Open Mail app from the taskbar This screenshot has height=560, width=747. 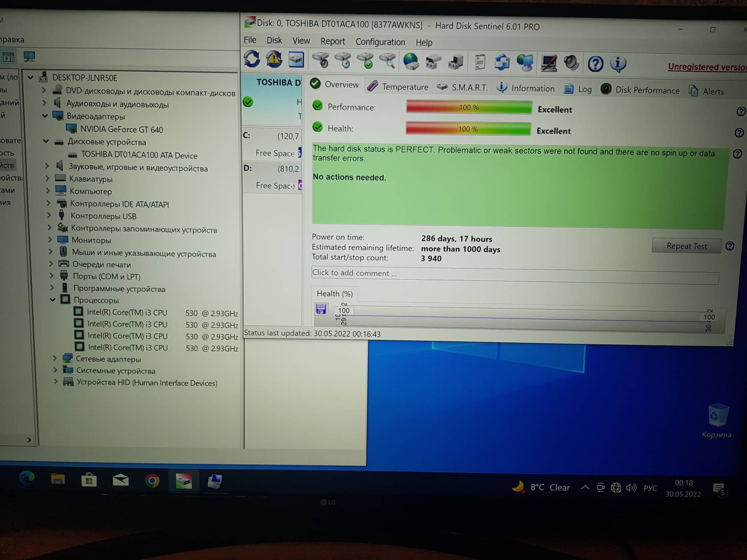[x=120, y=481]
